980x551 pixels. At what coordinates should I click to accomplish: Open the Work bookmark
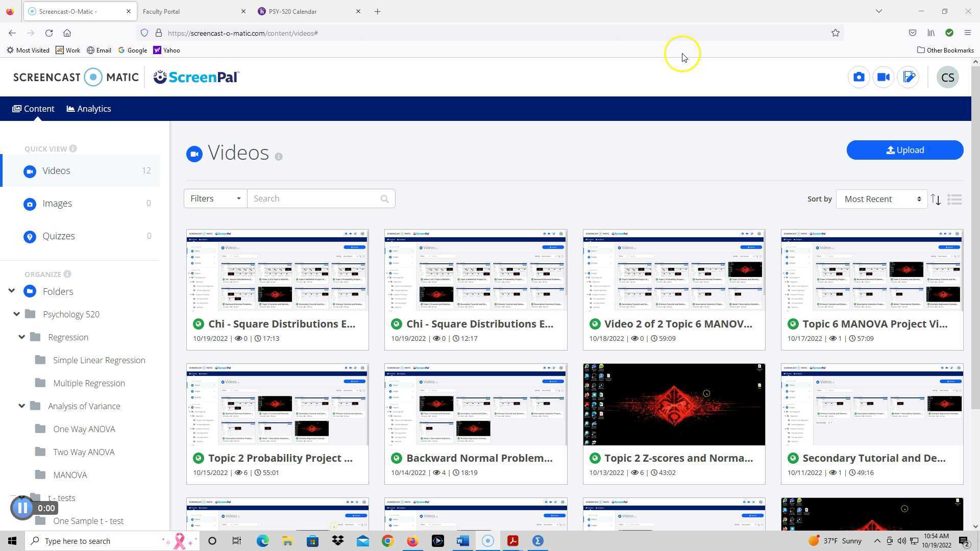[x=68, y=51]
